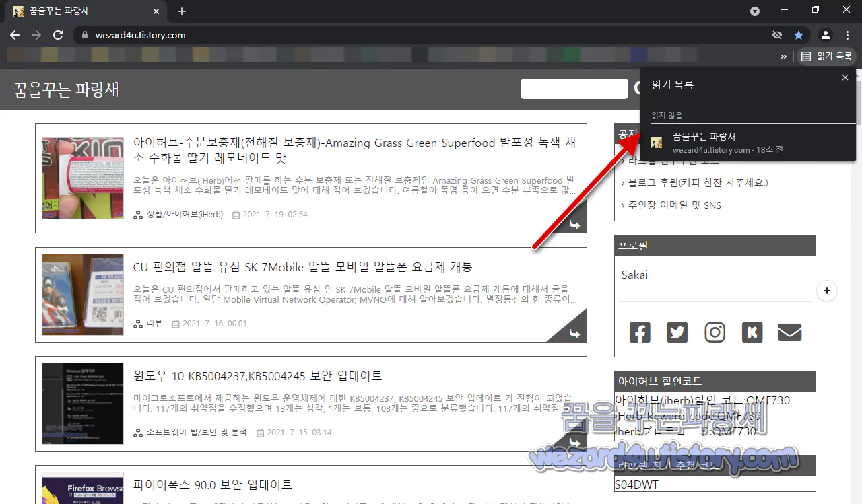Click share arrow on Amazing Grass post

tap(574, 225)
